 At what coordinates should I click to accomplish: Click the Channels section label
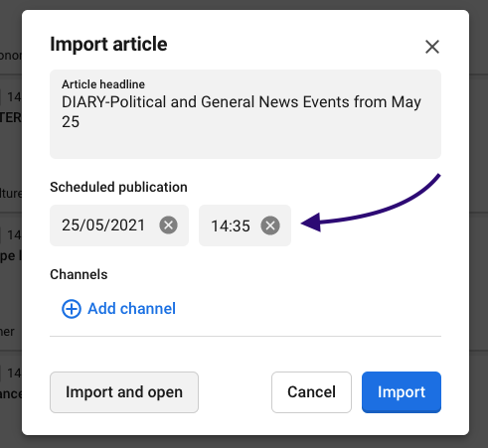tap(79, 274)
